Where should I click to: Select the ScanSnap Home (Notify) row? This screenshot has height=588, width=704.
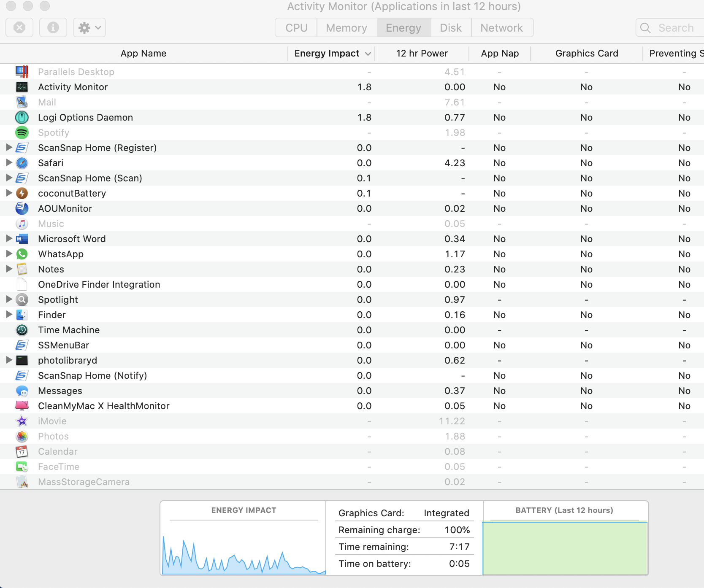click(352, 375)
